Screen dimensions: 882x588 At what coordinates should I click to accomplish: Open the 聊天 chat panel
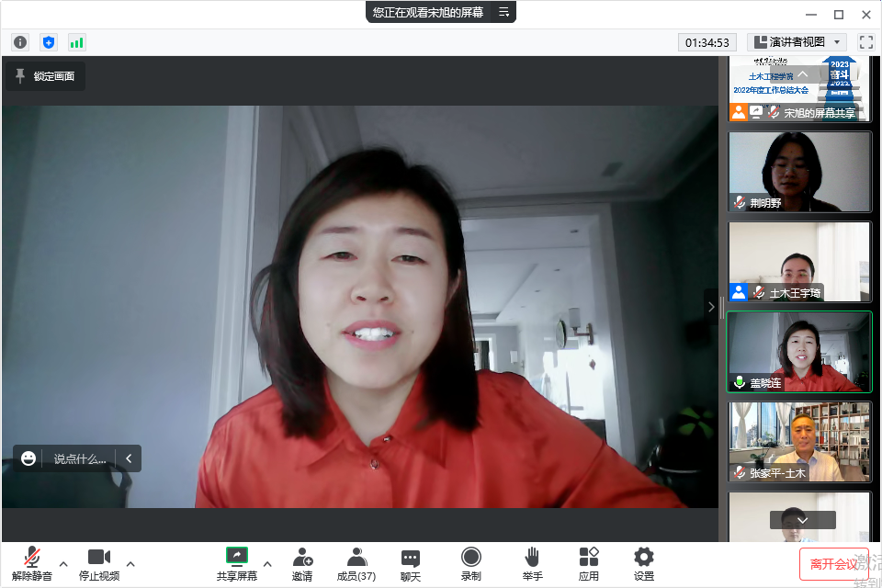click(x=411, y=563)
